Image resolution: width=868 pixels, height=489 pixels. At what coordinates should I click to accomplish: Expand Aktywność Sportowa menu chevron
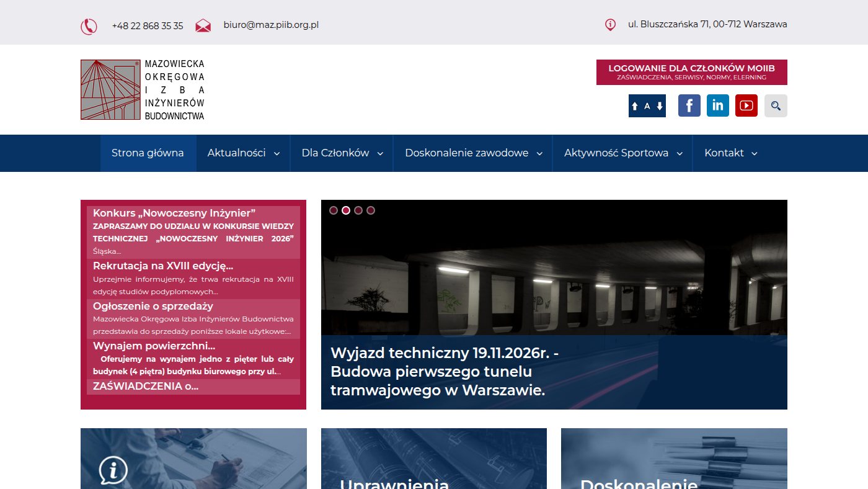[x=680, y=153]
